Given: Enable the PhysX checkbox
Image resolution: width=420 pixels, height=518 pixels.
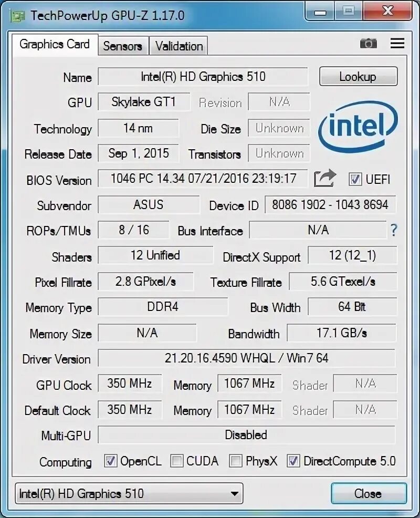Looking at the screenshot, I should click(x=236, y=461).
